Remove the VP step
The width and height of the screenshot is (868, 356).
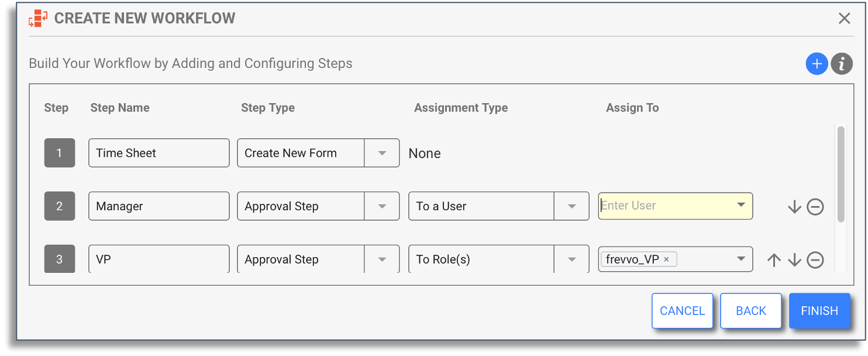[x=815, y=260]
